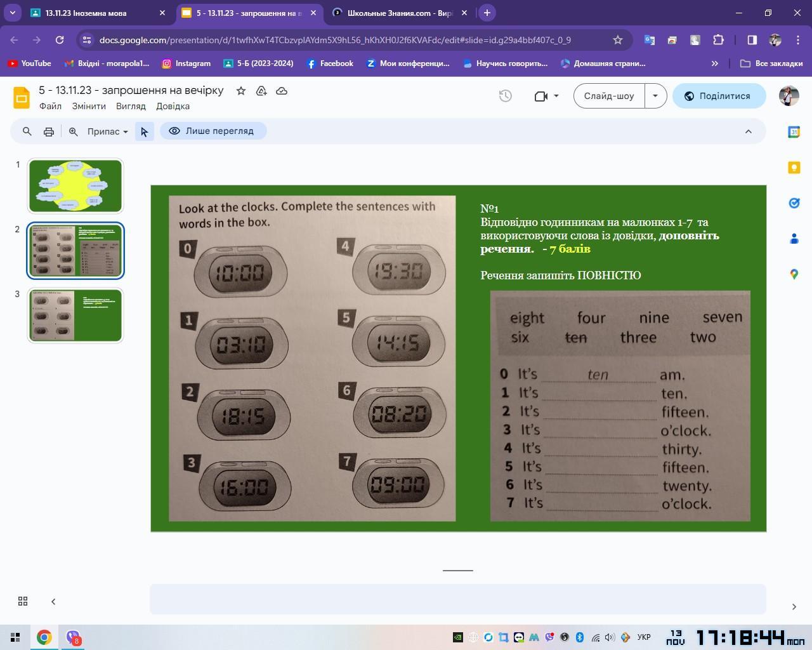
Task: Open a new browser tab
Action: (x=487, y=13)
